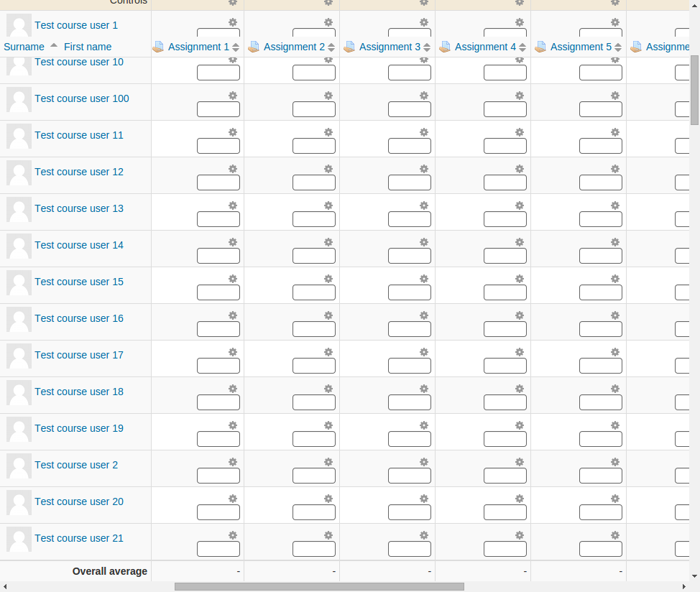The width and height of the screenshot is (700, 592).
Task: Edit grade gear for user 14 Assignment 5
Action: [x=615, y=242]
